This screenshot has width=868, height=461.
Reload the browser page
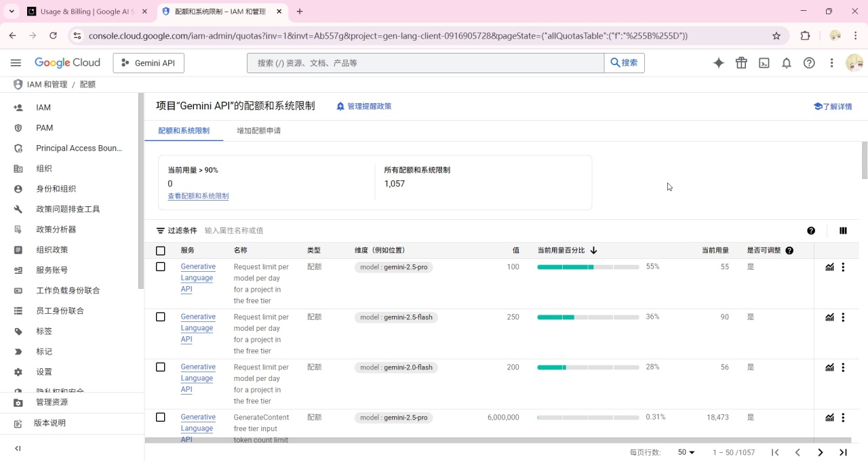tap(53, 36)
